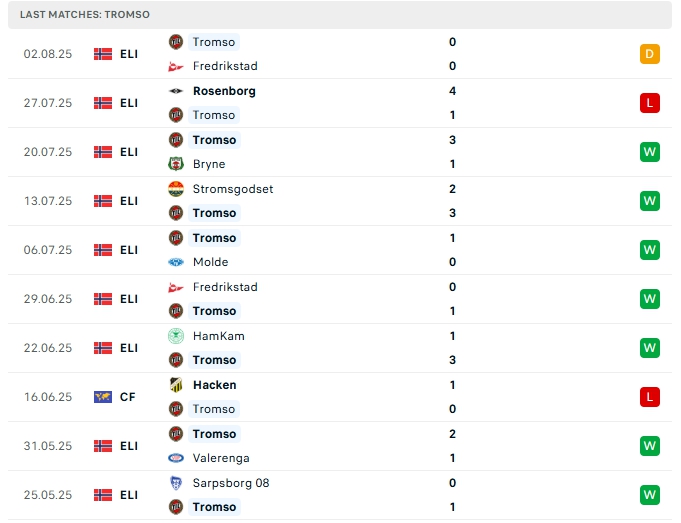
Task: Click the 25.05.25 match date
Action: coord(48,495)
